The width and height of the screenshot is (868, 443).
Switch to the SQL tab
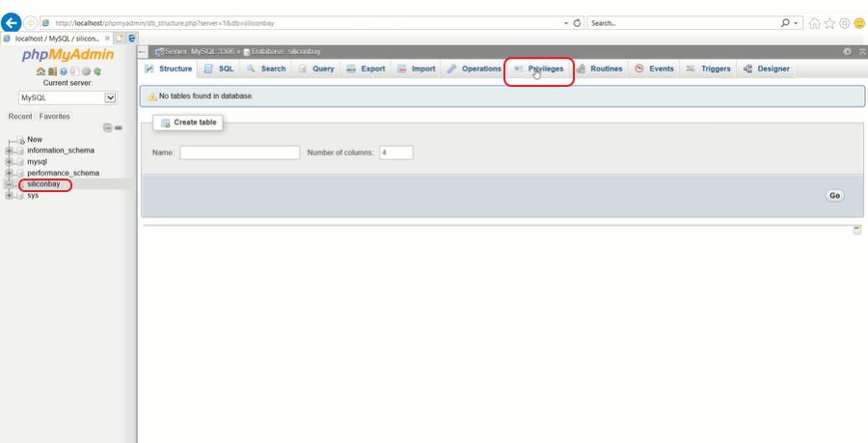coord(219,69)
